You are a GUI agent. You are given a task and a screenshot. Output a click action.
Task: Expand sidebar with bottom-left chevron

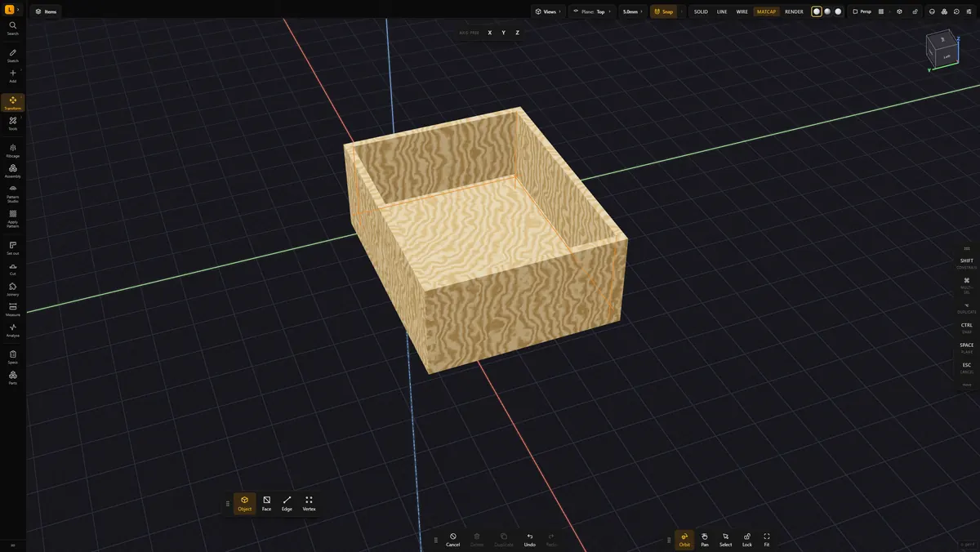point(13,544)
